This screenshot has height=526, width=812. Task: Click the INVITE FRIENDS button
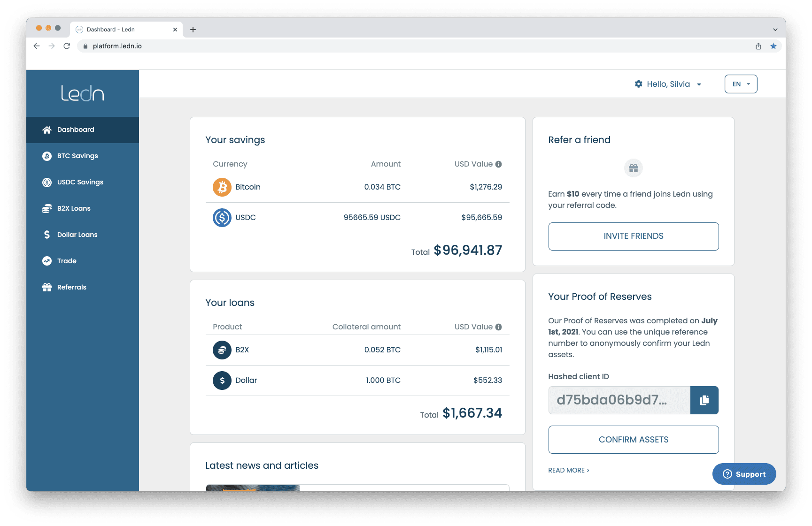pyautogui.click(x=634, y=236)
